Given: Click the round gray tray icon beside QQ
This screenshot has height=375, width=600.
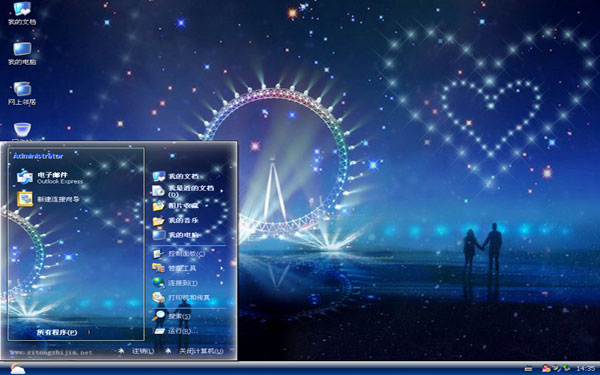Looking at the screenshot, I should [556, 368].
